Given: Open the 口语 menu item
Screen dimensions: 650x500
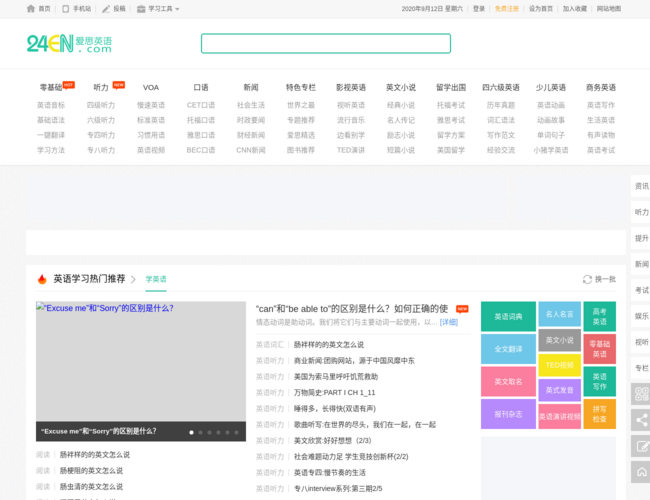Looking at the screenshot, I should point(201,87).
